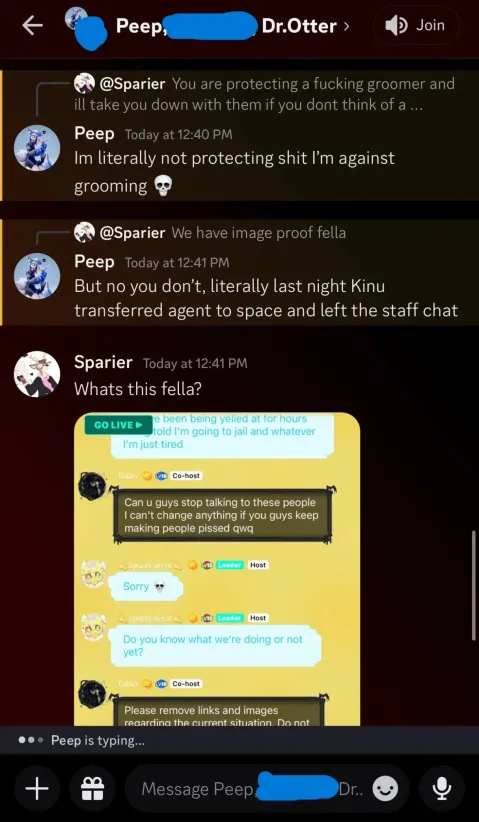Image resolution: width=479 pixels, height=822 pixels.
Task: Open Sparier's profile avatar
Action: pos(37,374)
